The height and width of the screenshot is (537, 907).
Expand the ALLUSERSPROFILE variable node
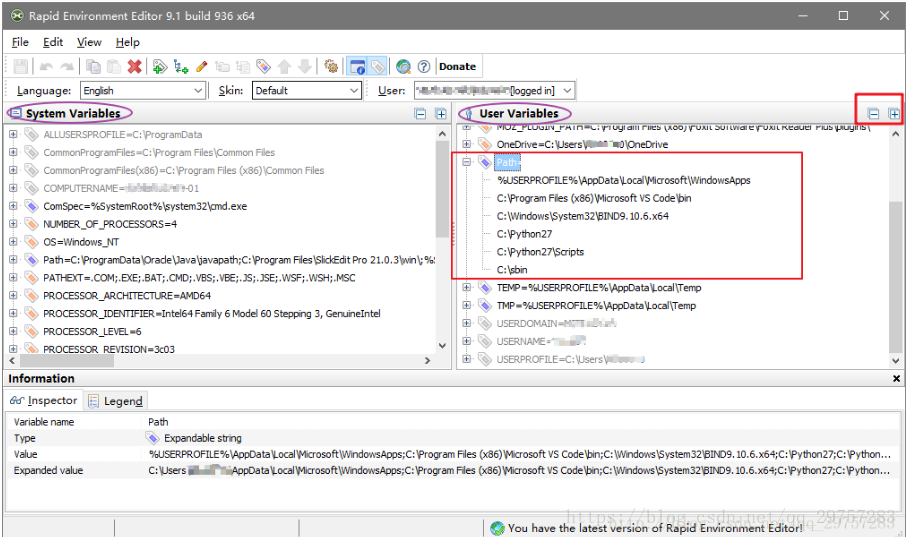[x=13, y=134]
